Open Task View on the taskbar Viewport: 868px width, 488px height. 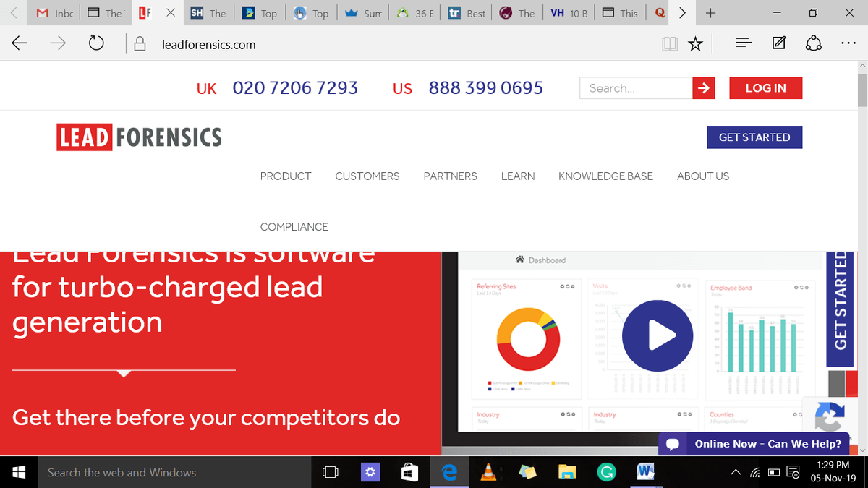tap(330, 472)
